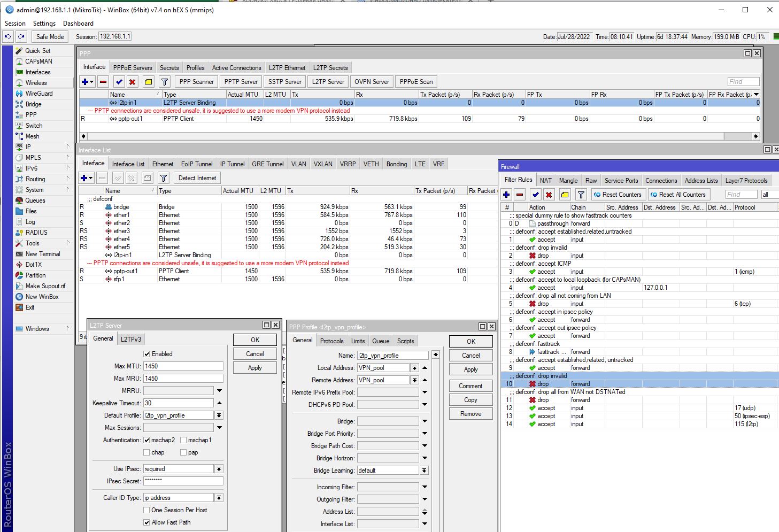The width and height of the screenshot is (779, 532).
Task: Switch to Active Connections tab
Action: [236, 68]
